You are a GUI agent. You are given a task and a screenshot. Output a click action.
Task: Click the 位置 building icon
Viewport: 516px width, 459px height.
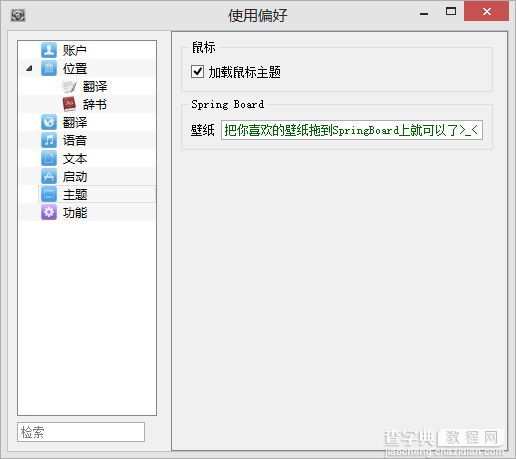coord(49,68)
